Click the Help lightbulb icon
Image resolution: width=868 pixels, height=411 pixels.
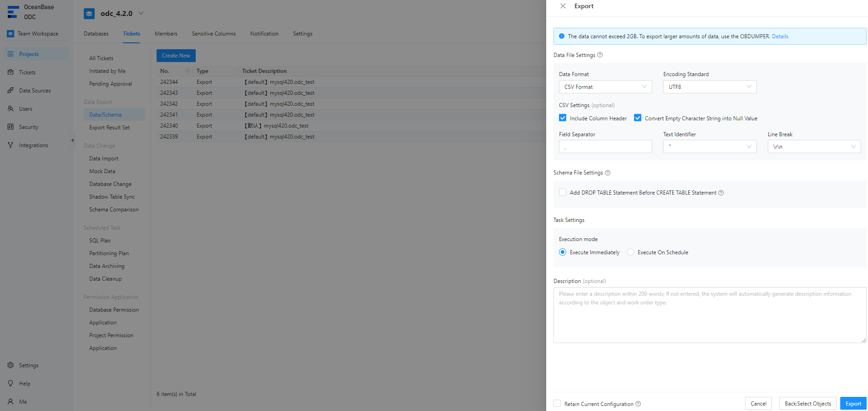(x=10, y=384)
